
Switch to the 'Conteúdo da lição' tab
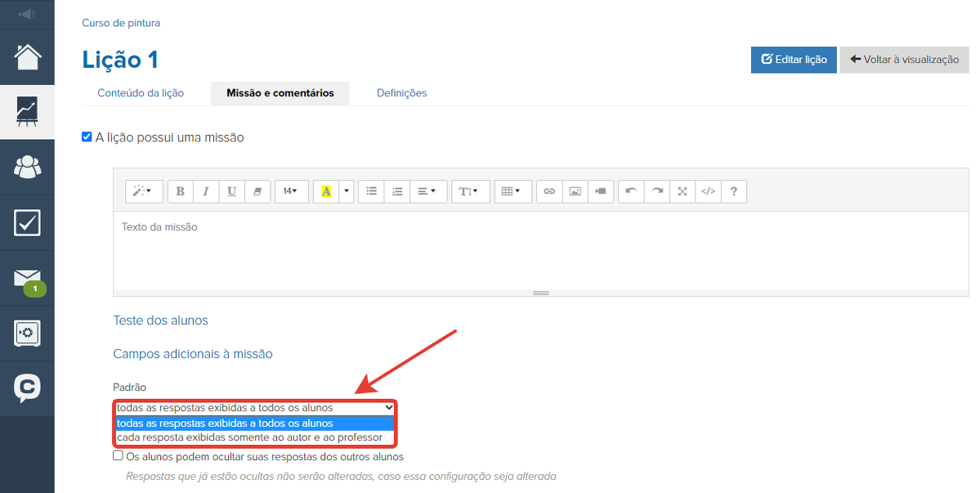click(141, 93)
